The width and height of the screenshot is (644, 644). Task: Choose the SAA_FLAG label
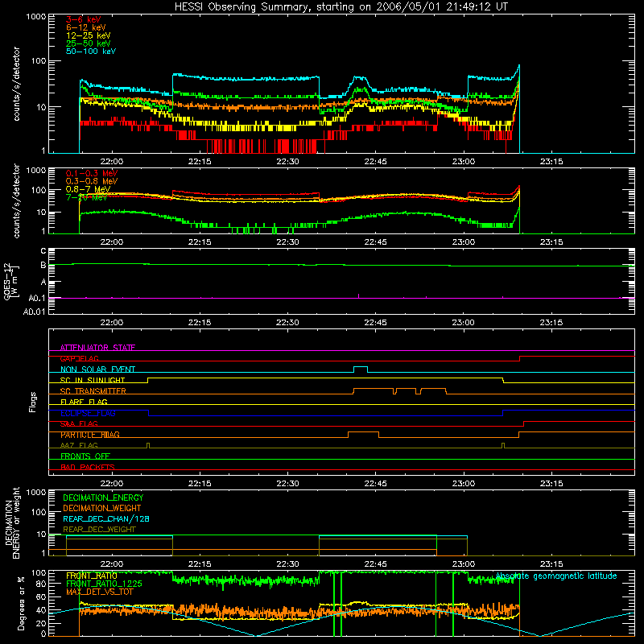coord(79,424)
